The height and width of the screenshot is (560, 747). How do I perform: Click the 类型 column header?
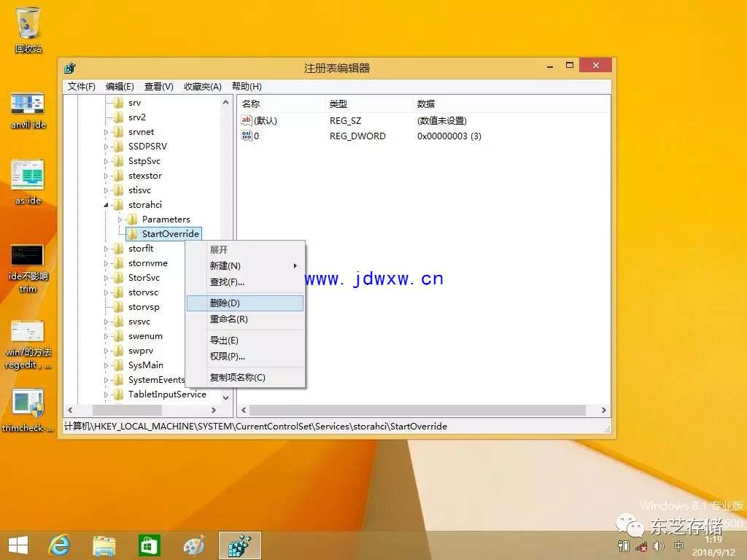click(368, 104)
